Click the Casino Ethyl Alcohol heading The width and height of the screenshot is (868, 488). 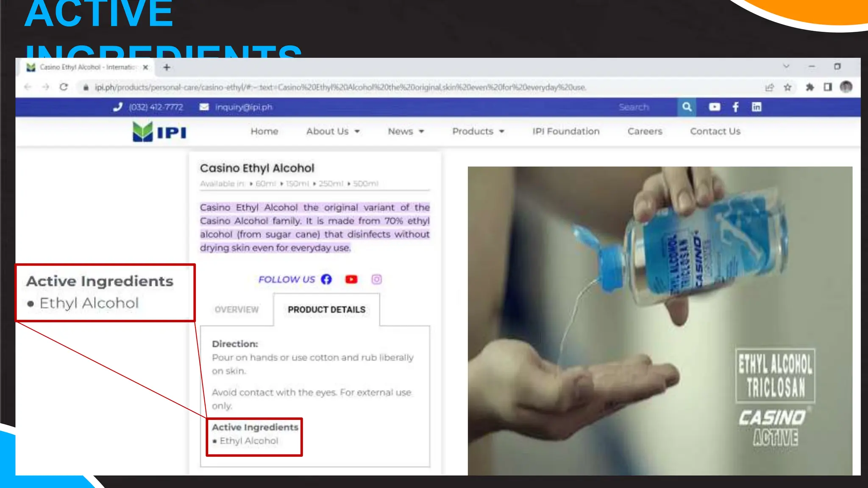tap(257, 168)
